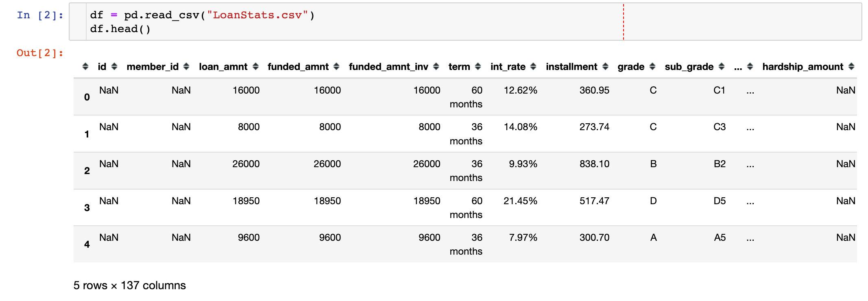The height and width of the screenshot is (301, 868).
Task: Click sort arrows beside the ellipsis column
Action: click(750, 67)
